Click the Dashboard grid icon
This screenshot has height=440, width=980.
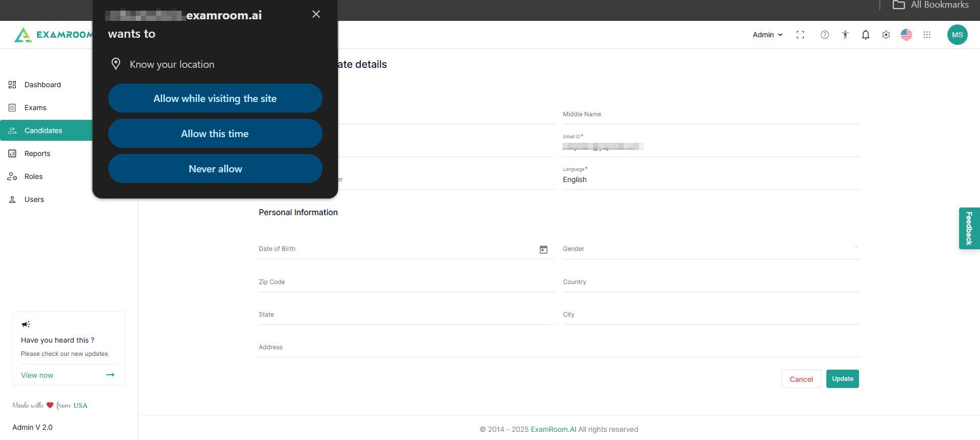click(12, 85)
